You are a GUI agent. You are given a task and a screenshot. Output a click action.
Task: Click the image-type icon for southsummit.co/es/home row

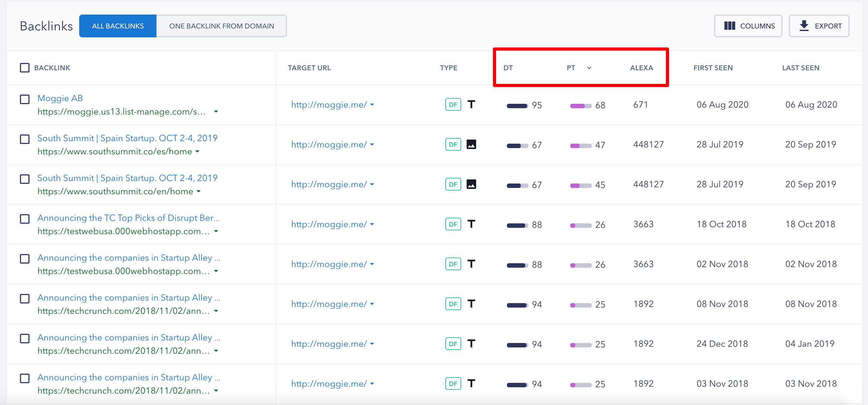(x=471, y=144)
